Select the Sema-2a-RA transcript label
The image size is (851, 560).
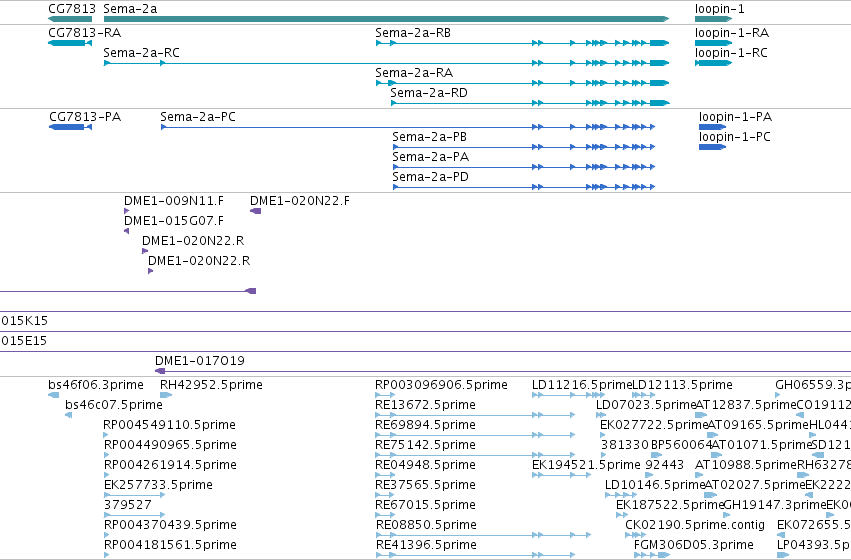[x=414, y=73]
